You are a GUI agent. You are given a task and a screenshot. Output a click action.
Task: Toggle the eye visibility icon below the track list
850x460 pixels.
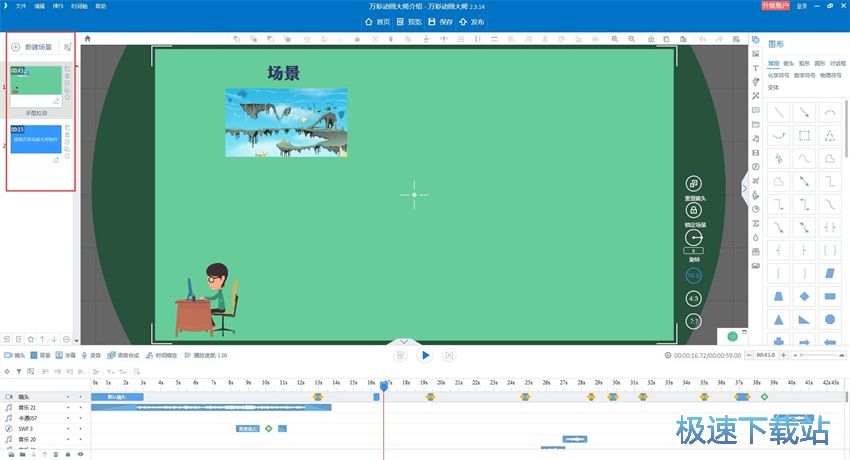pos(80,455)
